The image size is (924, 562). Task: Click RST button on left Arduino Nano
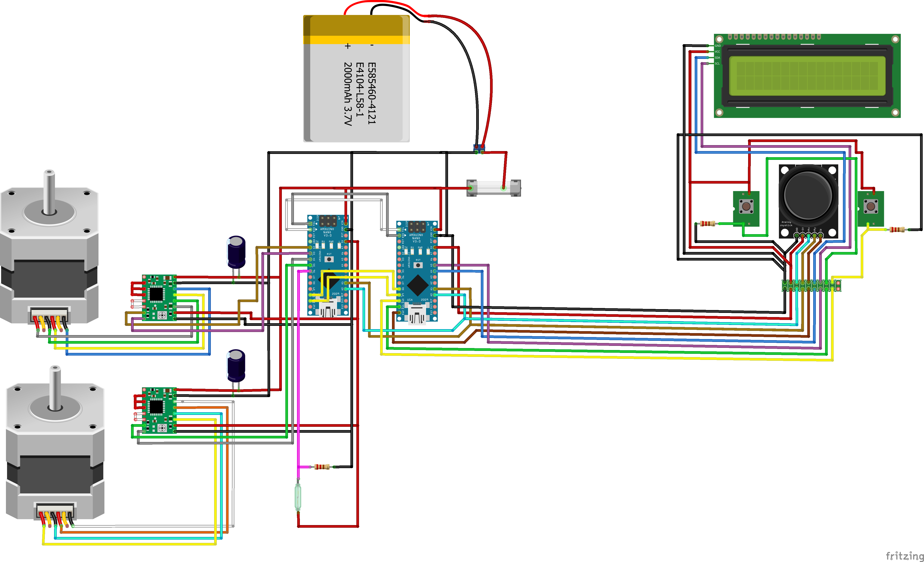point(329,259)
